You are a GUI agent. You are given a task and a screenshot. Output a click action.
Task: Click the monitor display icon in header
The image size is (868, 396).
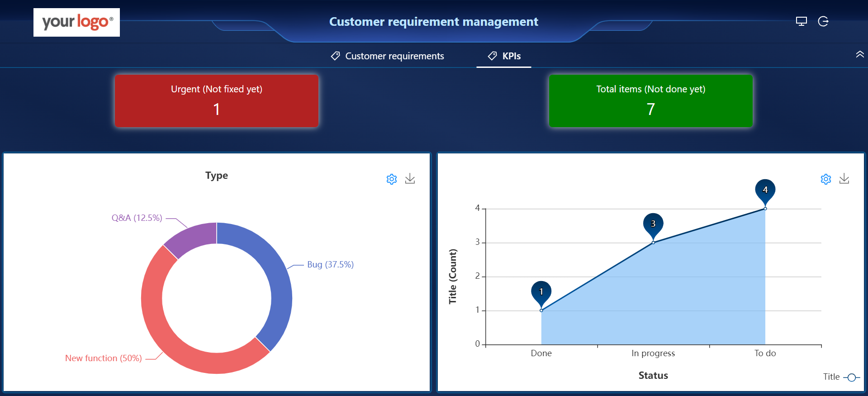pos(801,21)
